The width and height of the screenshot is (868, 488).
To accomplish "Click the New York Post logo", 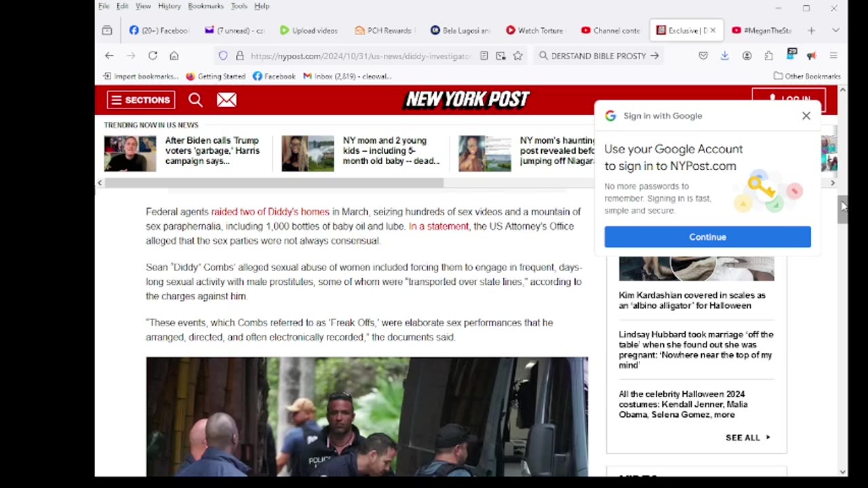I will [467, 100].
